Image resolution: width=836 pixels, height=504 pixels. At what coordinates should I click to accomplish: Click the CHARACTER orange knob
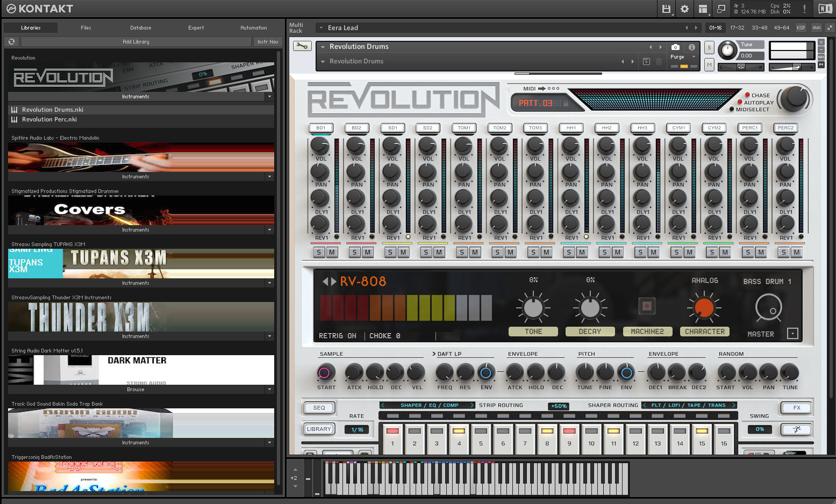click(x=704, y=307)
